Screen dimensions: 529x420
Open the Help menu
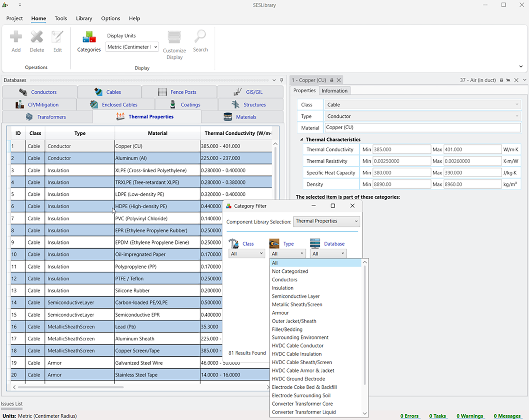[x=134, y=18]
